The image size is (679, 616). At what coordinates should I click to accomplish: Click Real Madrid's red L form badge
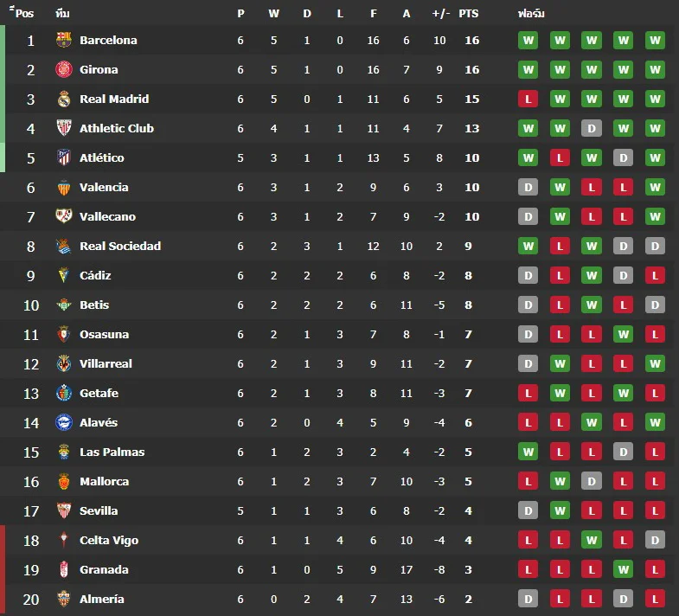528,99
